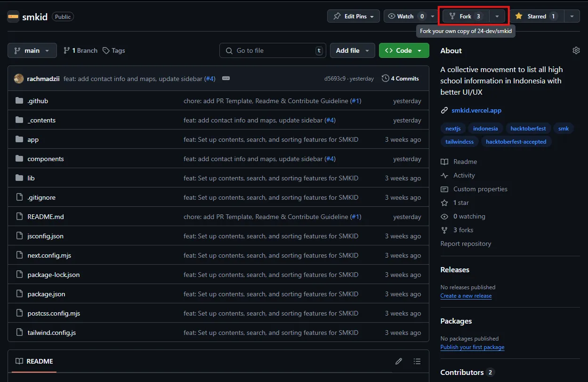This screenshot has width=588, height=382.
Task: Click the app folder commit message
Action: click(x=271, y=139)
